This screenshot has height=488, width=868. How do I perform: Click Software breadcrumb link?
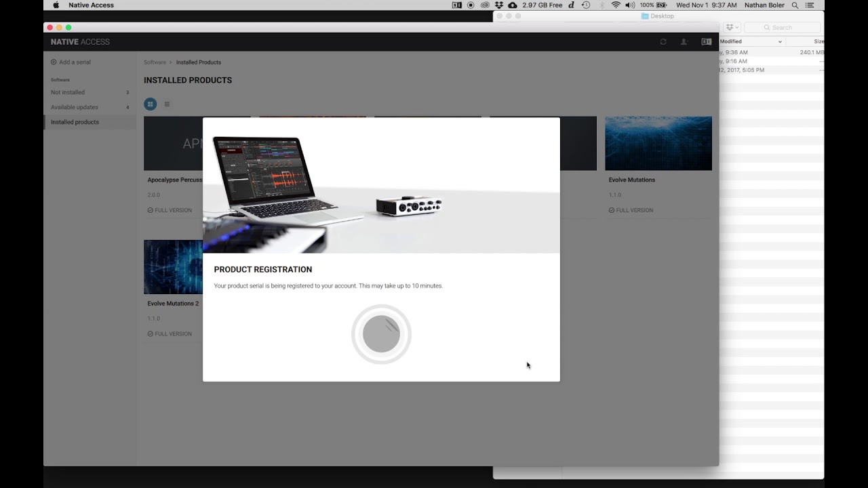coord(155,62)
